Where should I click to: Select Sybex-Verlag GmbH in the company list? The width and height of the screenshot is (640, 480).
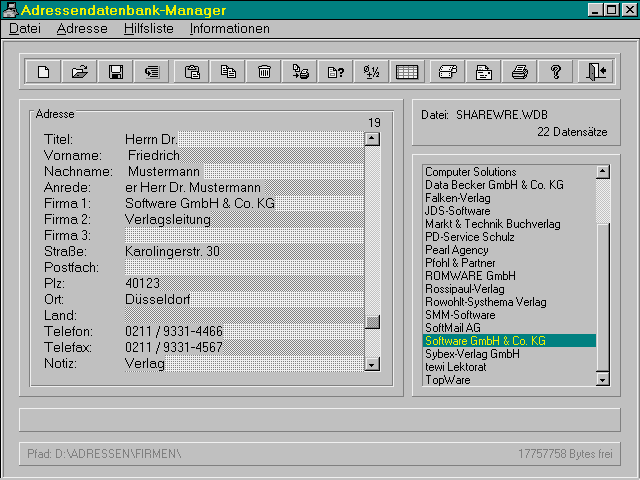(472, 354)
